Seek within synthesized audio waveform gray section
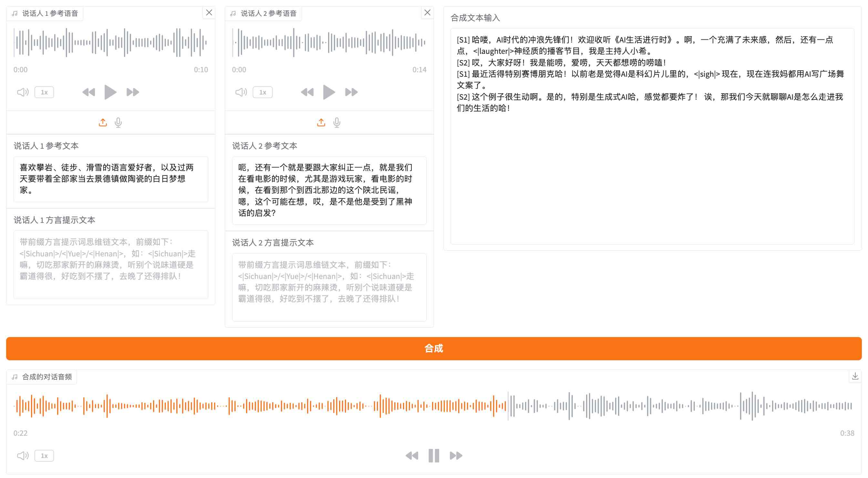 674,406
